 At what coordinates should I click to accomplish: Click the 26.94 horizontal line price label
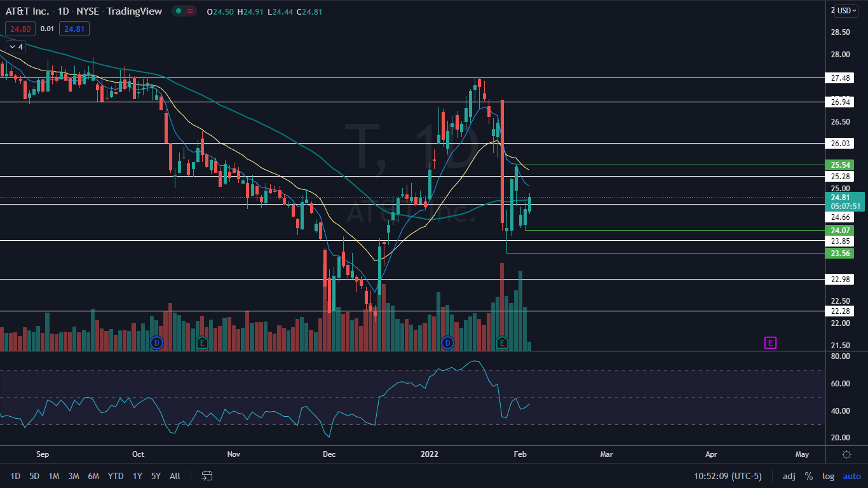(841, 102)
